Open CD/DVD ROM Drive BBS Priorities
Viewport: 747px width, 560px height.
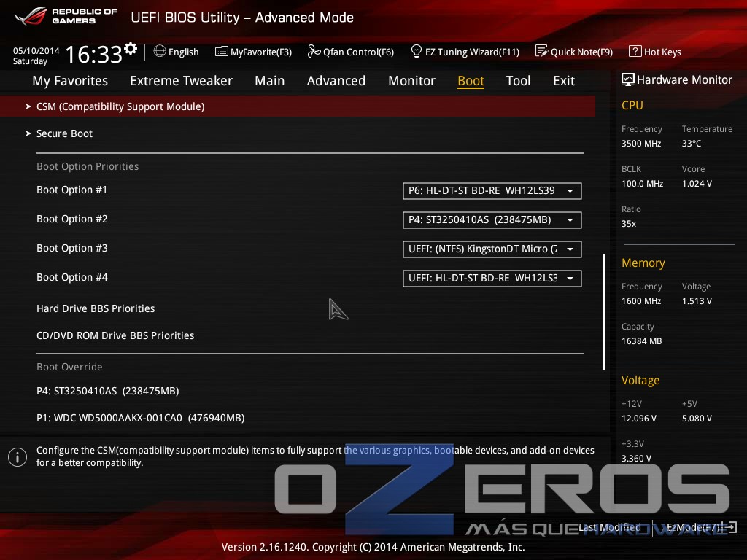pyautogui.click(x=115, y=335)
